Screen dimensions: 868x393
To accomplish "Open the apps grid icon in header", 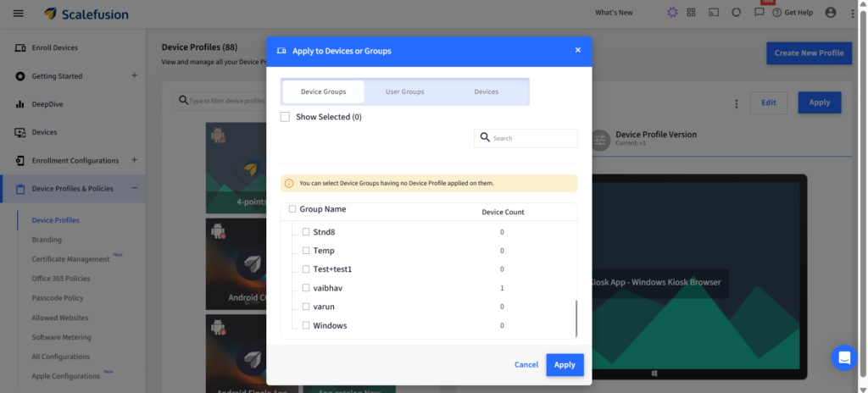I will 691,12.
